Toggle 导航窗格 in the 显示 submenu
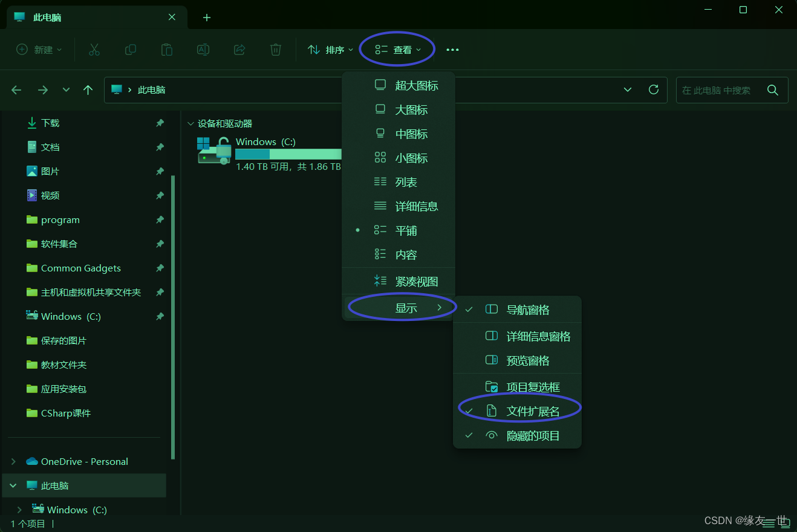 coord(517,310)
